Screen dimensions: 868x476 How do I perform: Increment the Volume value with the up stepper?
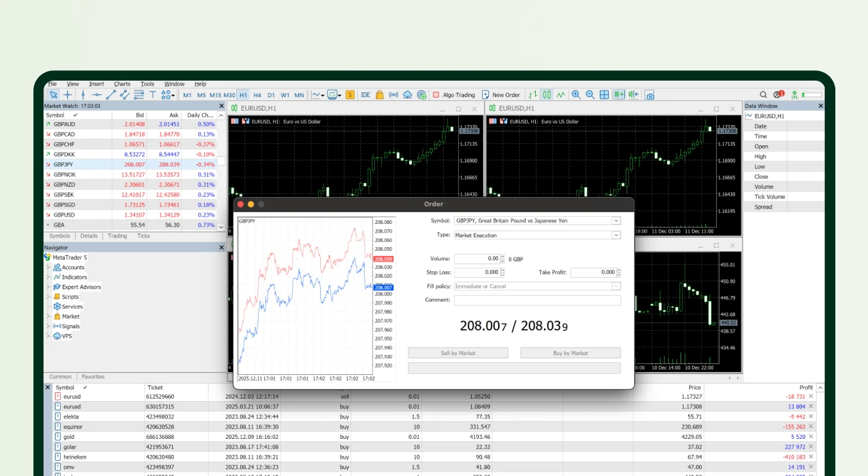click(x=504, y=255)
